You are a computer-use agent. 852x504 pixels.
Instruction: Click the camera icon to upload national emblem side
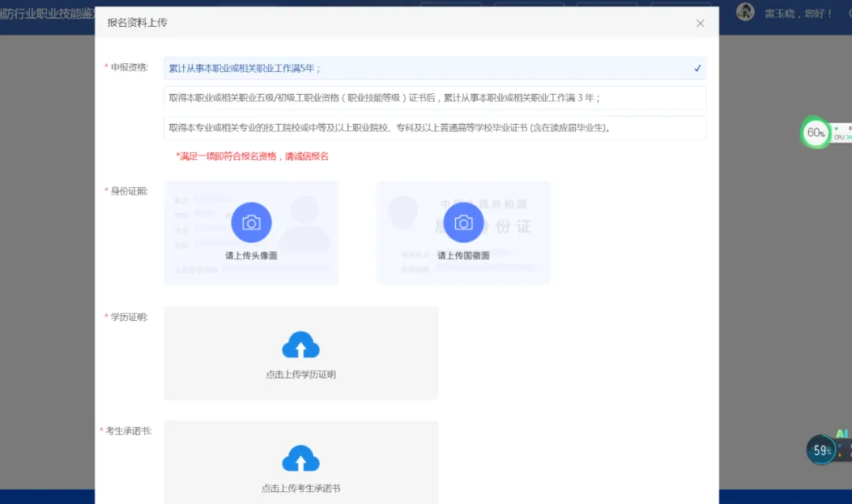463,222
